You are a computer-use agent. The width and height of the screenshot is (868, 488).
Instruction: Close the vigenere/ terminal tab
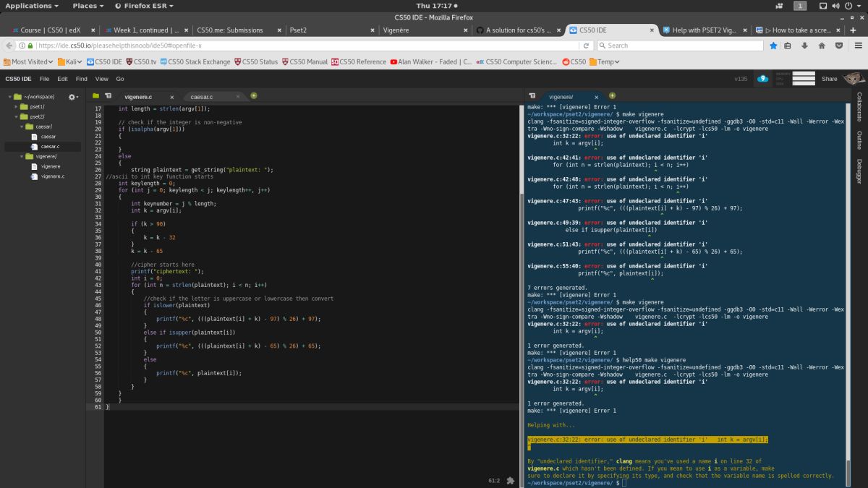click(598, 96)
